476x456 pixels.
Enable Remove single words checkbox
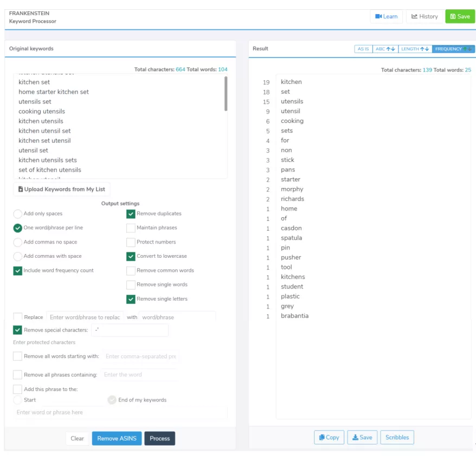[x=131, y=285]
